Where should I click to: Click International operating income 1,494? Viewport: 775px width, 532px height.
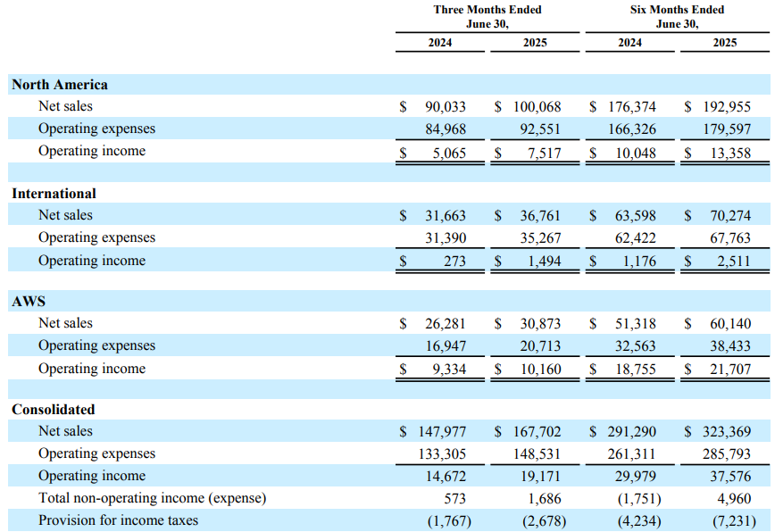point(544,261)
